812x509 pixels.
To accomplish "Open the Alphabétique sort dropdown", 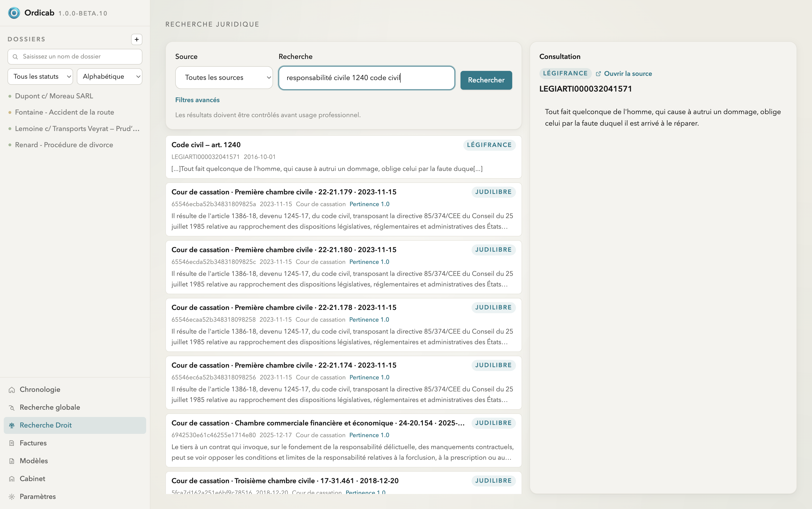I will [109, 76].
